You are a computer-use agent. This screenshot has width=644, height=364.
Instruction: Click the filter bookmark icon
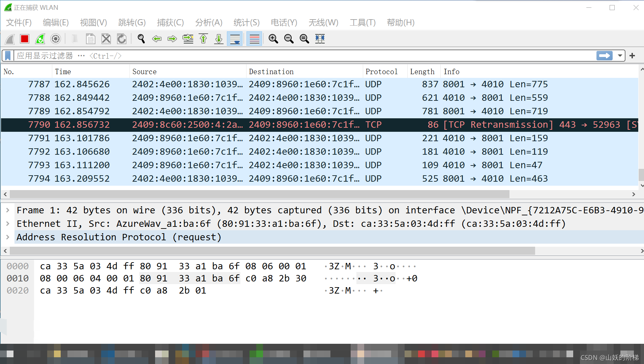click(x=8, y=56)
